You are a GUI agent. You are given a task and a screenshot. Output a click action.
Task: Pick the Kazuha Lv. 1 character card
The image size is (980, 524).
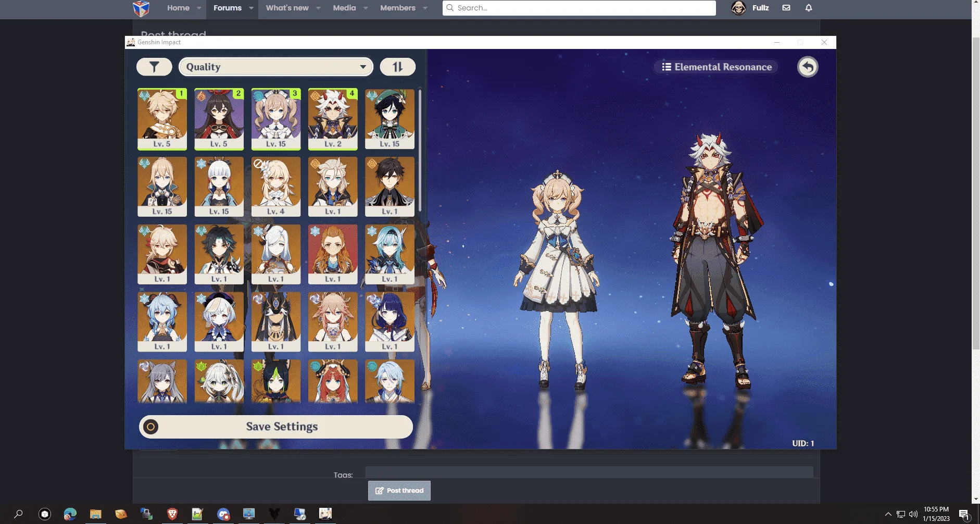pyautogui.click(x=162, y=254)
